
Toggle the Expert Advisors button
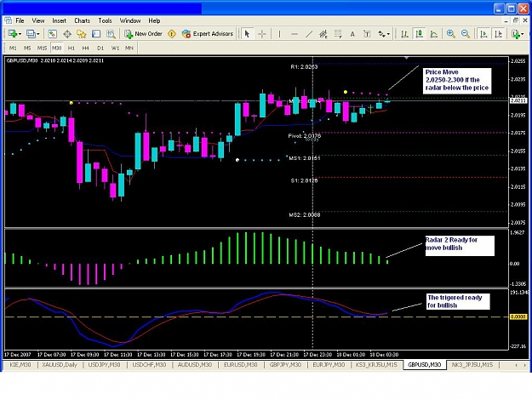pyautogui.click(x=208, y=34)
